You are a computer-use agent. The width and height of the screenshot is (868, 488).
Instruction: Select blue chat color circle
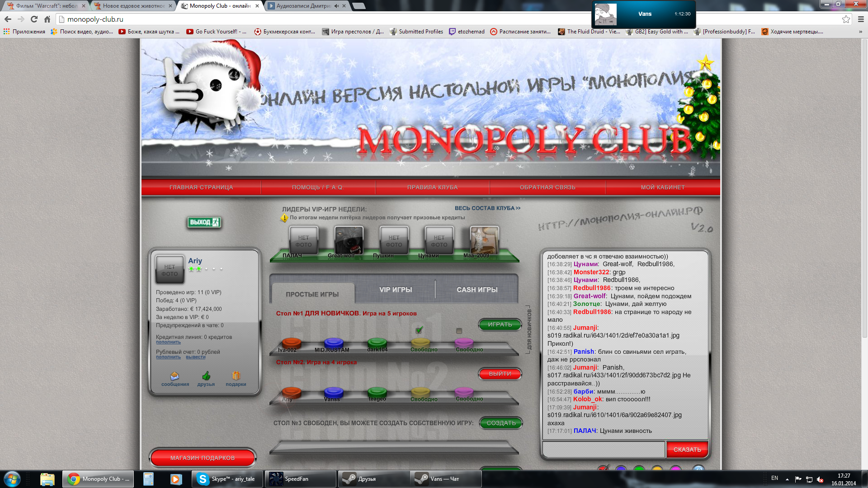tap(621, 469)
